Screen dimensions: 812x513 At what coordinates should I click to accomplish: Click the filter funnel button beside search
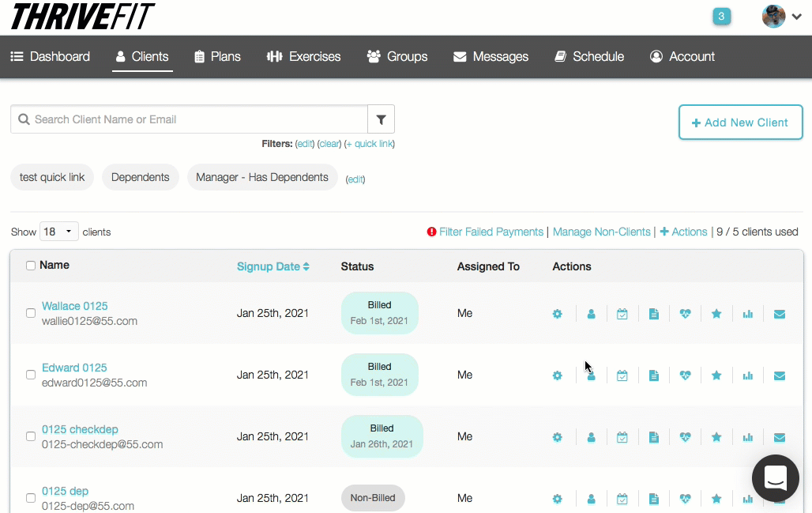click(381, 119)
